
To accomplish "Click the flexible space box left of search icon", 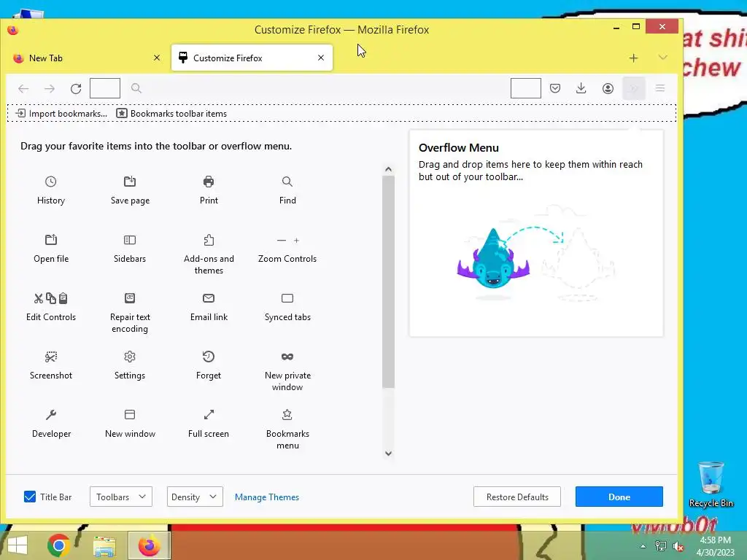I will coord(105,88).
